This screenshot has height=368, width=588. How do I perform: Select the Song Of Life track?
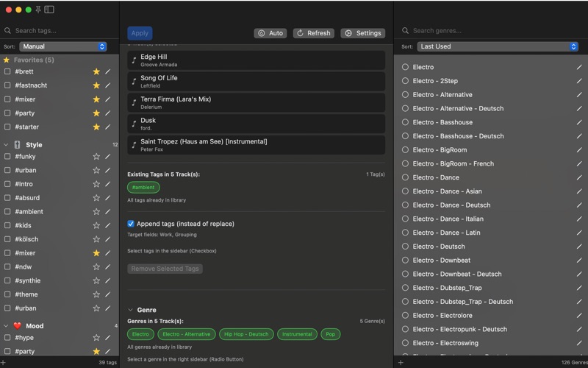click(x=256, y=82)
